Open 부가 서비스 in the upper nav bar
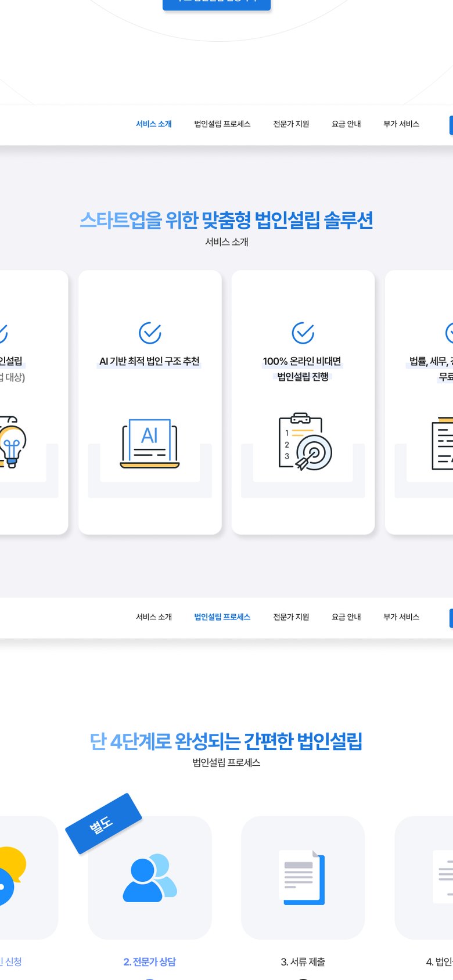 click(x=401, y=124)
